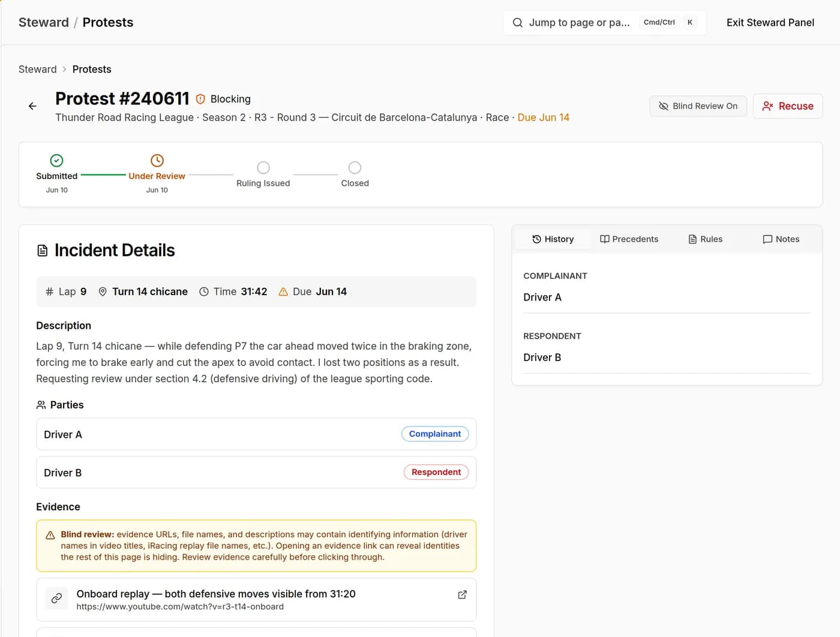Click the location pin icon for Turn 14
This screenshot has height=637, width=840.
pyautogui.click(x=103, y=292)
